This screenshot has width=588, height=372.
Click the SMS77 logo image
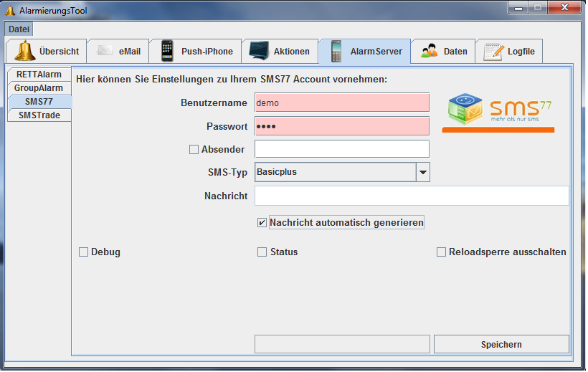click(499, 112)
